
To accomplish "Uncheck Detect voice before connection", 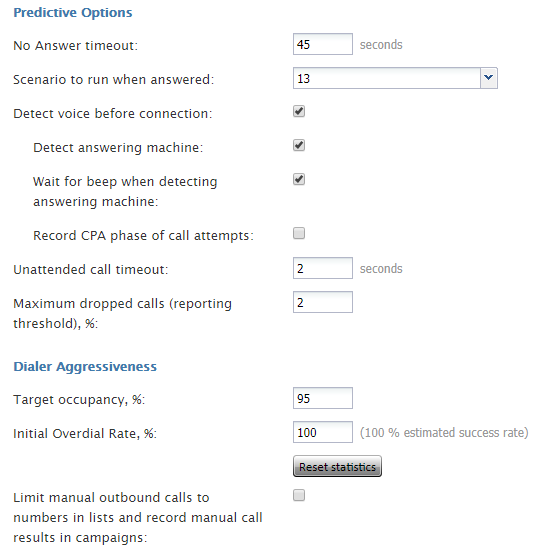I will click(299, 112).
